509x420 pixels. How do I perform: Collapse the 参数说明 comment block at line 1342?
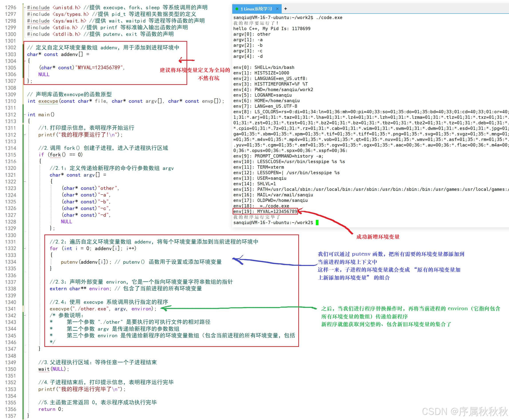tap(25, 315)
